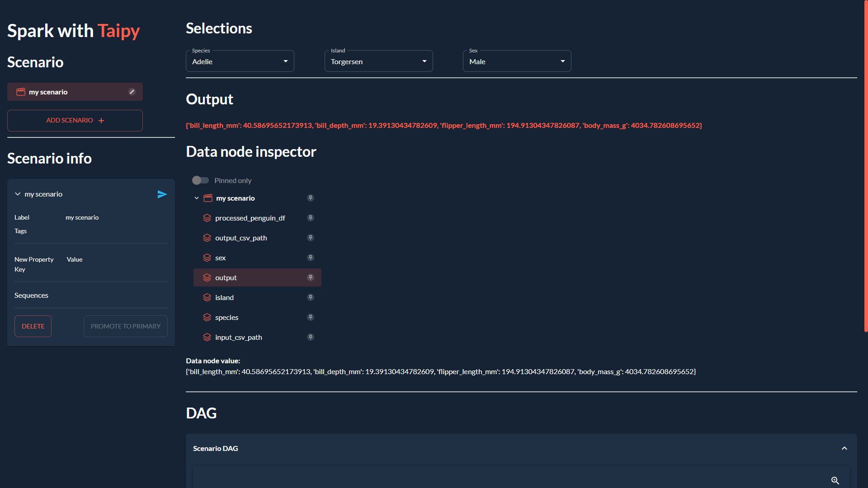Click the plus icon on Add Scenario
868x488 pixels.
[x=101, y=121]
